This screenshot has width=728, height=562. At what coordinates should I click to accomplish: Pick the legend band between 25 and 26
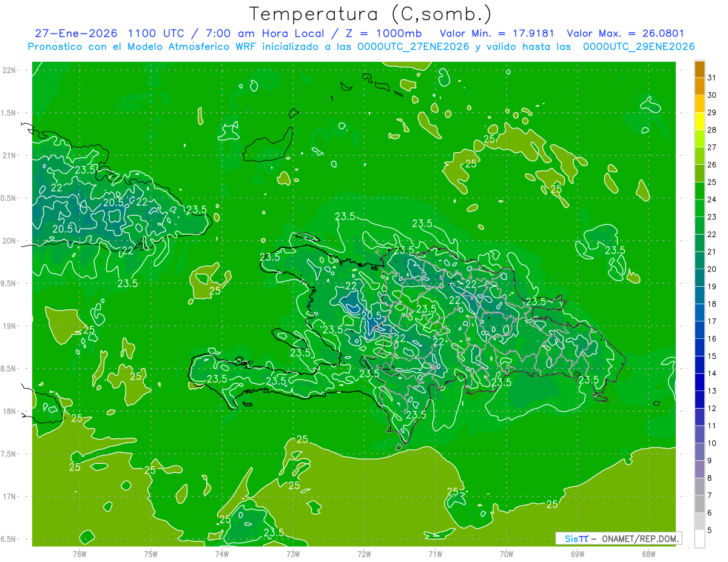click(699, 173)
